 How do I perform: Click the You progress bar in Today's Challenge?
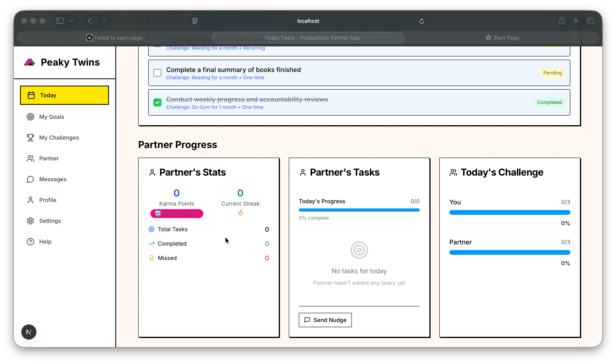tap(510, 213)
